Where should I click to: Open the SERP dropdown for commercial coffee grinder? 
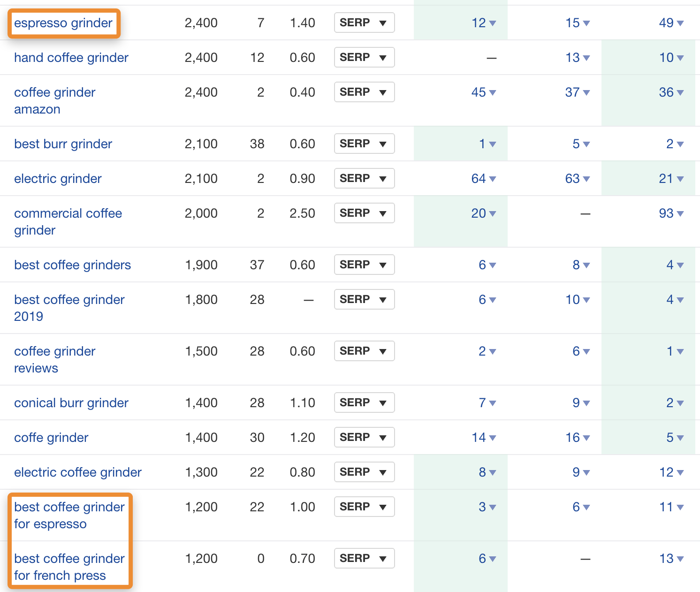click(x=364, y=213)
